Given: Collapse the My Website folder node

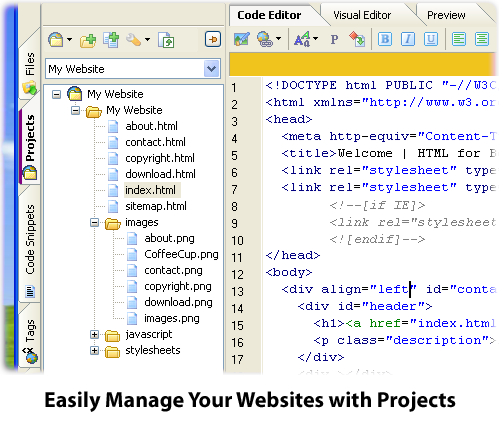Looking at the screenshot, I should [76, 110].
